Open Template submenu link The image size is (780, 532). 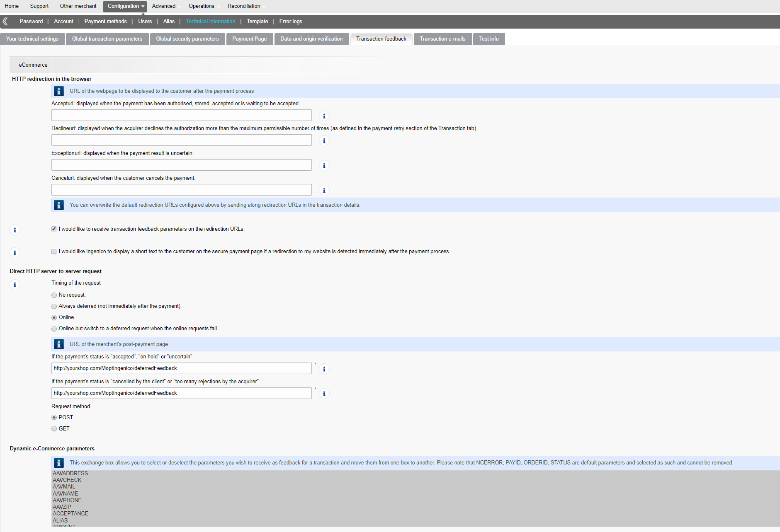point(258,22)
